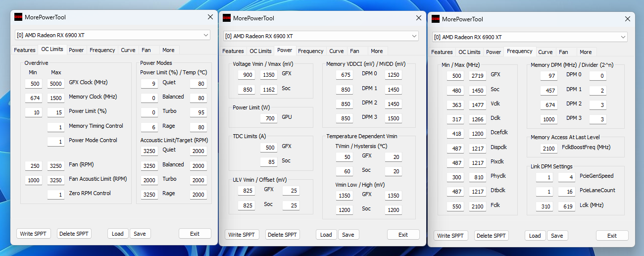
Task: Open Power tab in left window
Action: point(76,50)
